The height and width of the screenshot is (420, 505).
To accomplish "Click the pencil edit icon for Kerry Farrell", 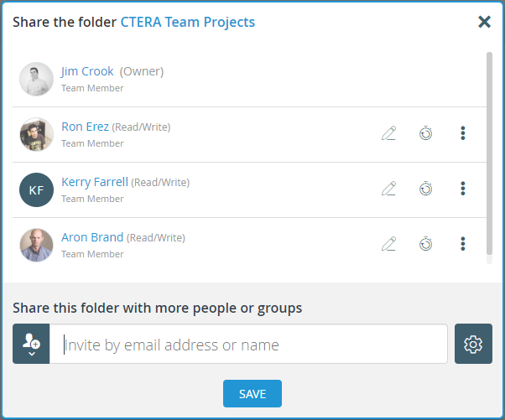I will [x=388, y=189].
